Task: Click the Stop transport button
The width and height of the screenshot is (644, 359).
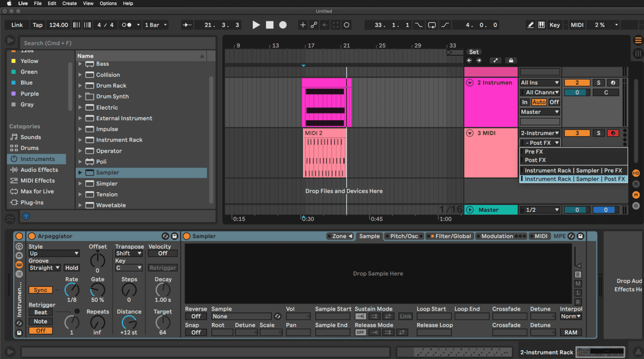Action: (x=270, y=25)
